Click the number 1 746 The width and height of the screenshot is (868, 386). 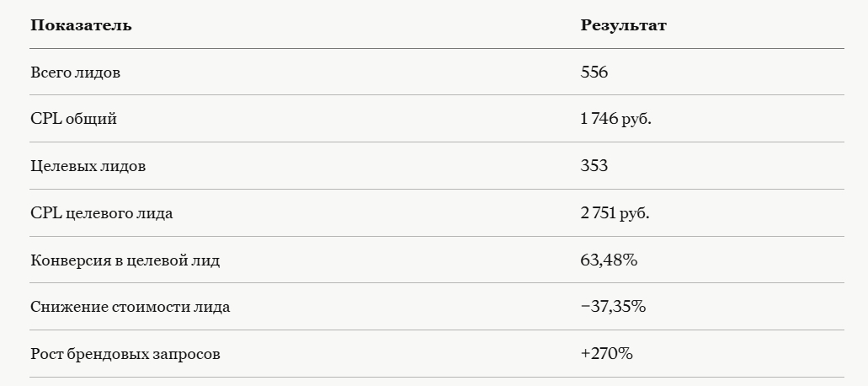pyautogui.click(x=599, y=120)
